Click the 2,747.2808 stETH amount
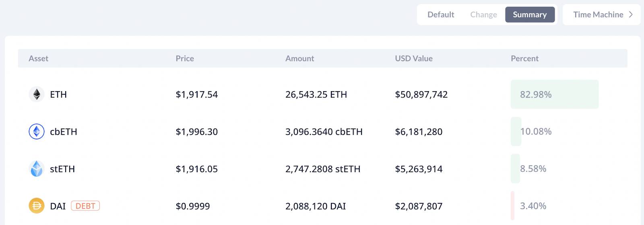 [x=323, y=169]
